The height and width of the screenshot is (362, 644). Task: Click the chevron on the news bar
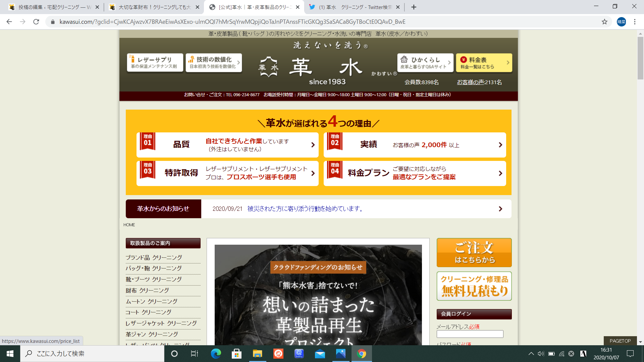click(x=500, y=209)
